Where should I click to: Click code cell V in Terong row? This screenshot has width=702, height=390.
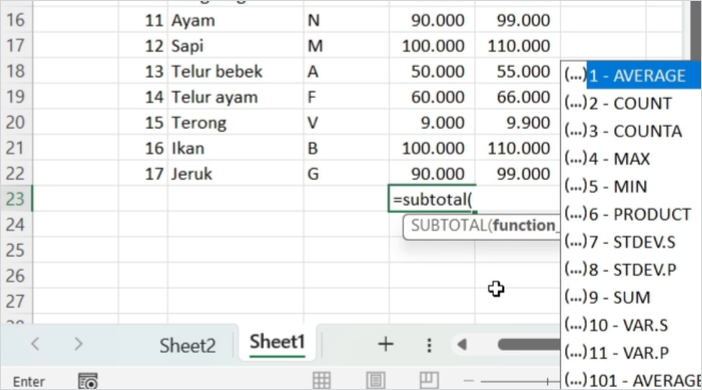tap(346, 122)
